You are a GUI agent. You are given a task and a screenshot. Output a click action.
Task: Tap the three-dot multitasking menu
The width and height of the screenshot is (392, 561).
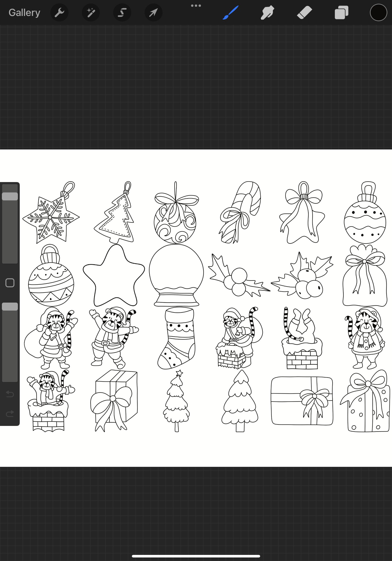point(196,6)
